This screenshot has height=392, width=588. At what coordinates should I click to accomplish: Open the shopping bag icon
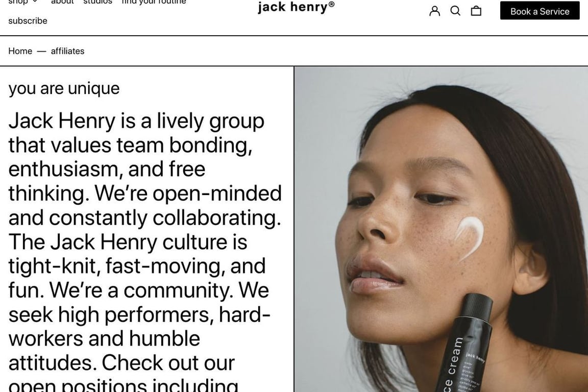coord(476,11)
